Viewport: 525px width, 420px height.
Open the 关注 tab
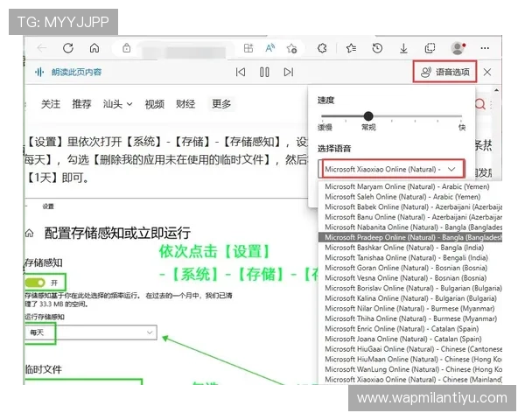coord(51,104)
